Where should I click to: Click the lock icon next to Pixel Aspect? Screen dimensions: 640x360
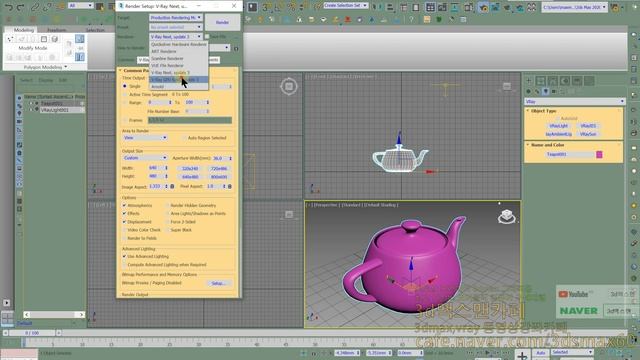pyautogui.click(x=230, y=186)
